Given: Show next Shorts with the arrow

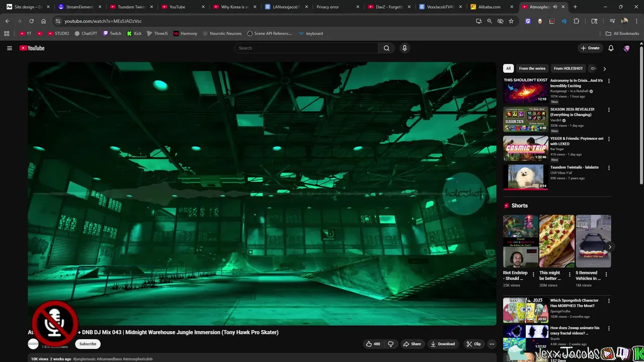Looking at the screenshot, I should tap(610, 247).
